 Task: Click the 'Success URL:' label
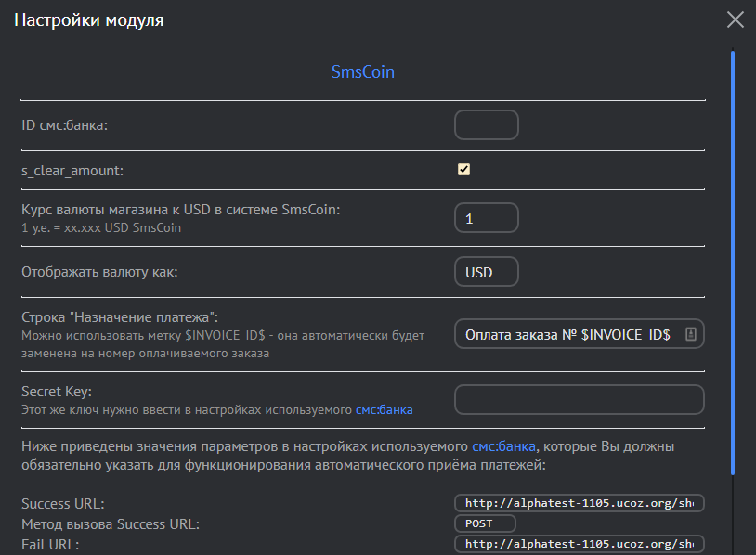pyautogui.click(x=62, y=504)
